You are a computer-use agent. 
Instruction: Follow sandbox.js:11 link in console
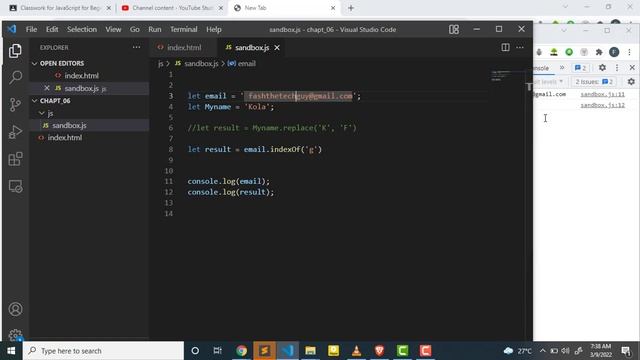[x=602, y=94]
